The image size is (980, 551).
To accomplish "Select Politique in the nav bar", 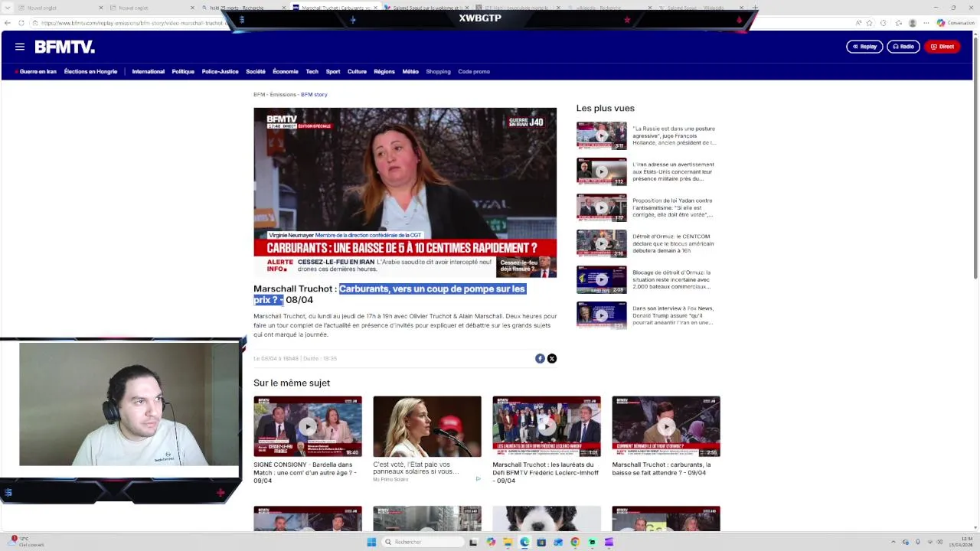I will pos(183,71).
